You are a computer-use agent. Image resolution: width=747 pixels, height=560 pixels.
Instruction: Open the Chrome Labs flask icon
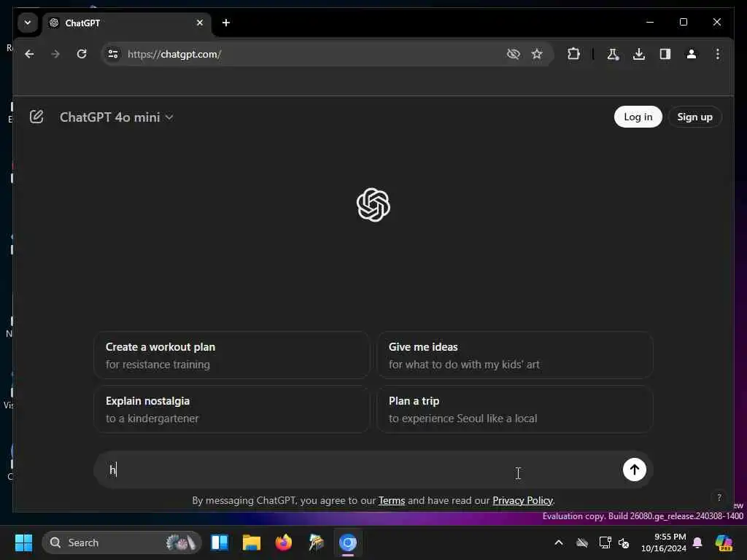click(x=613, y=54)
